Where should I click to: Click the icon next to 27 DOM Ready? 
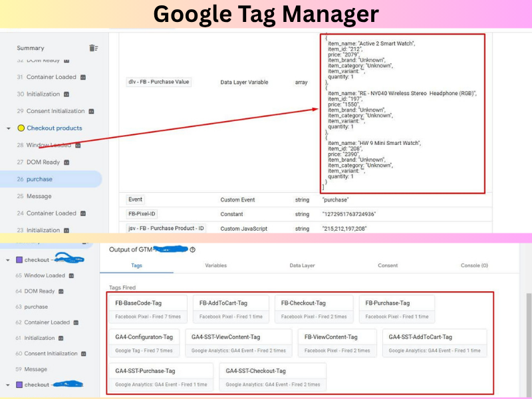tap(66, 162)
